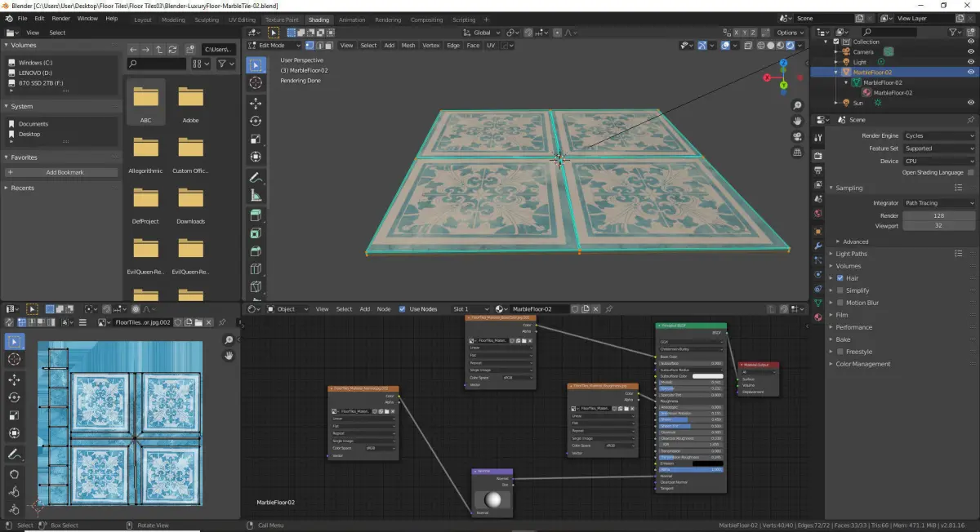Select the UV editor Grab brush tool
Screen dimensions: 980x532
pyautogui.click(x=14, y=474)
